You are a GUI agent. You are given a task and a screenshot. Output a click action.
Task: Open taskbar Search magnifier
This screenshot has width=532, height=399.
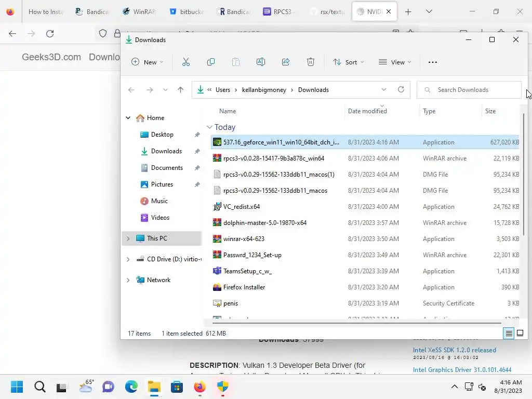tap(39, 387)
